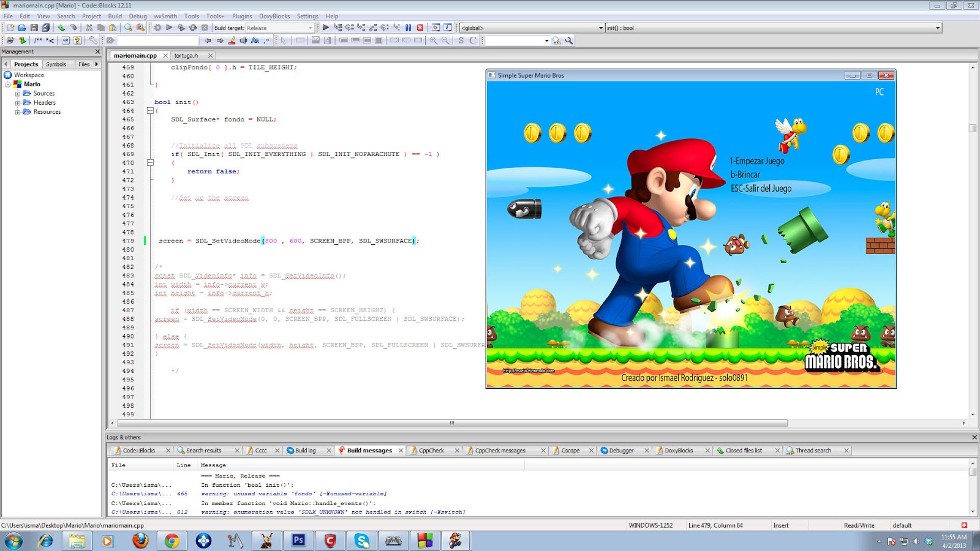The image size is (980, 551).
Task: Expand the Resources folder node
Action: [17, 112]
